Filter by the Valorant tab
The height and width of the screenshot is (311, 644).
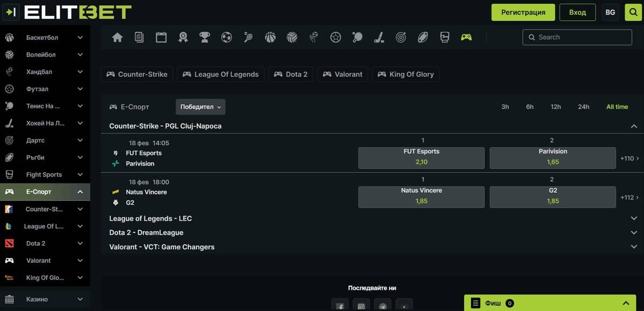tap(343, 74)
